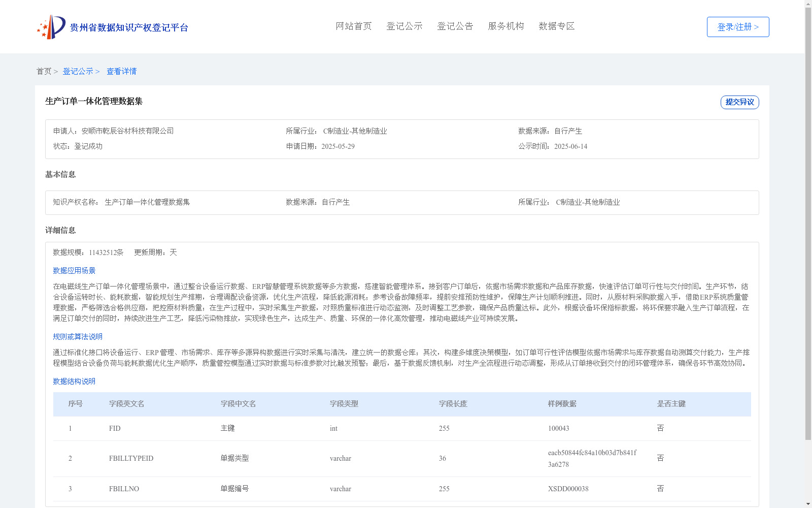Screen dimensions: 812x508
Task: Click the 提交异议 button
Action: (x=740, y=102)
